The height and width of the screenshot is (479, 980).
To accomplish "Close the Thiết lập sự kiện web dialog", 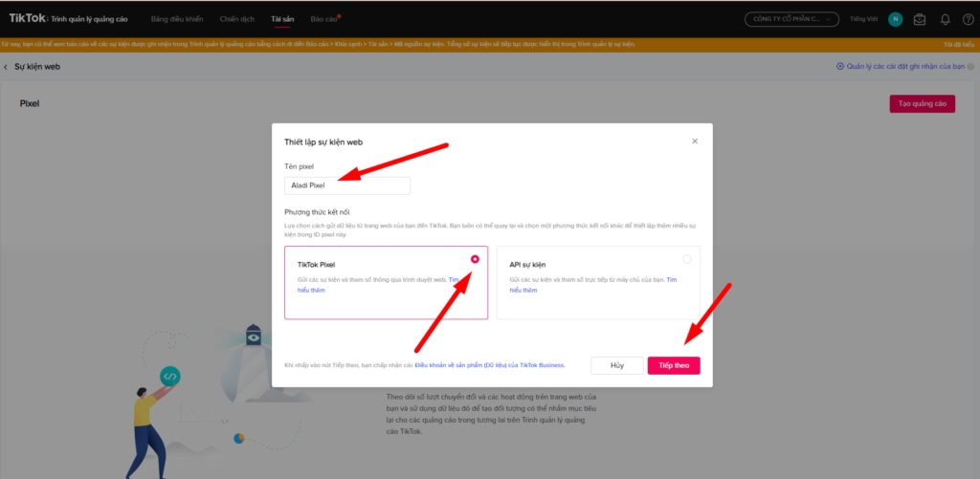I will 695,142.
